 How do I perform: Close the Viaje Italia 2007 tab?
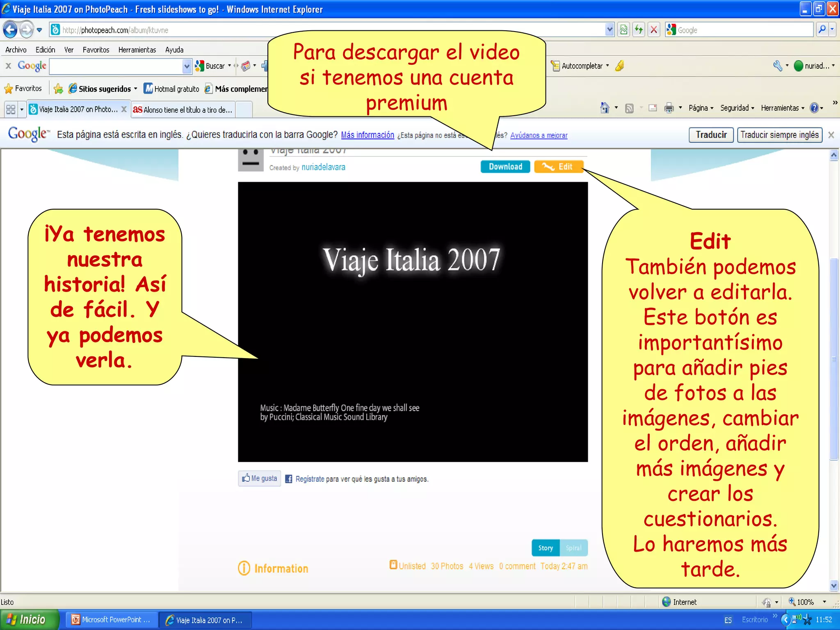[124, 109]
